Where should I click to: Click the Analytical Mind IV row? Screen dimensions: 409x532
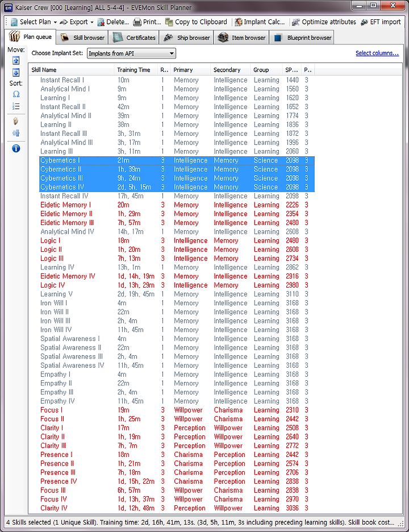177,232
